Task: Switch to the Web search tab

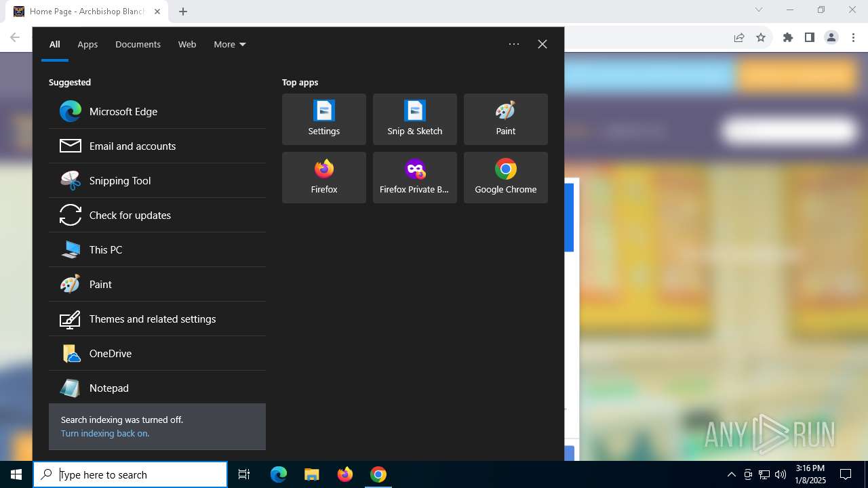Action: [x=187, y=44]
